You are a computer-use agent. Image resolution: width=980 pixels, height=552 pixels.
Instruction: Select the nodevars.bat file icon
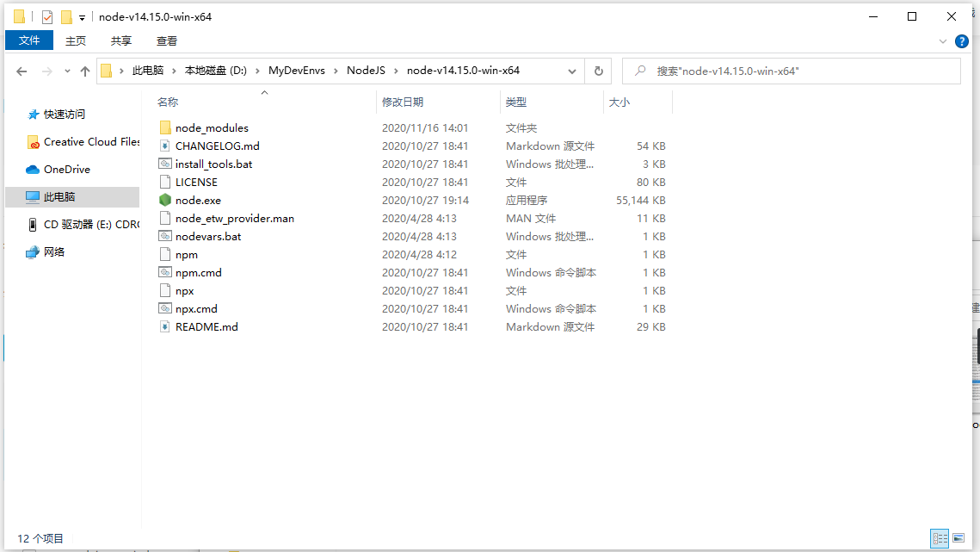tap(165, 237)
